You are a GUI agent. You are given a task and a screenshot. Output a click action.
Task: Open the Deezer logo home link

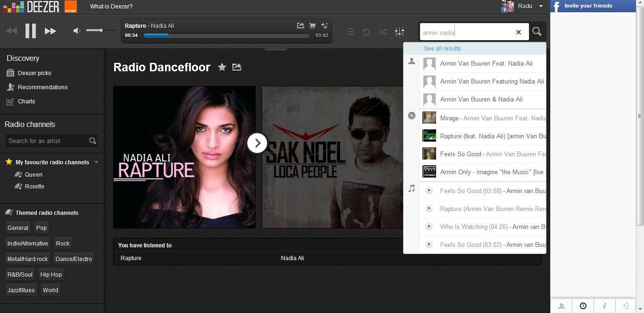click(31, 7)
